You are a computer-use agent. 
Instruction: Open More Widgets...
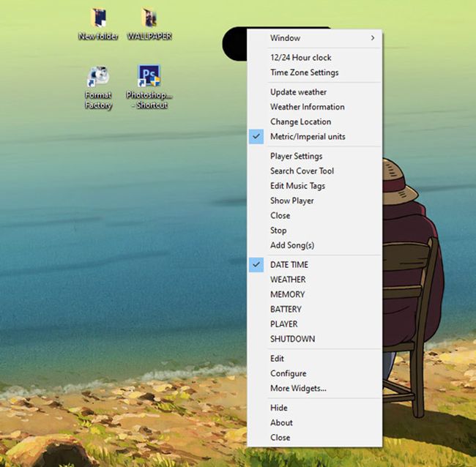point(314,388)
